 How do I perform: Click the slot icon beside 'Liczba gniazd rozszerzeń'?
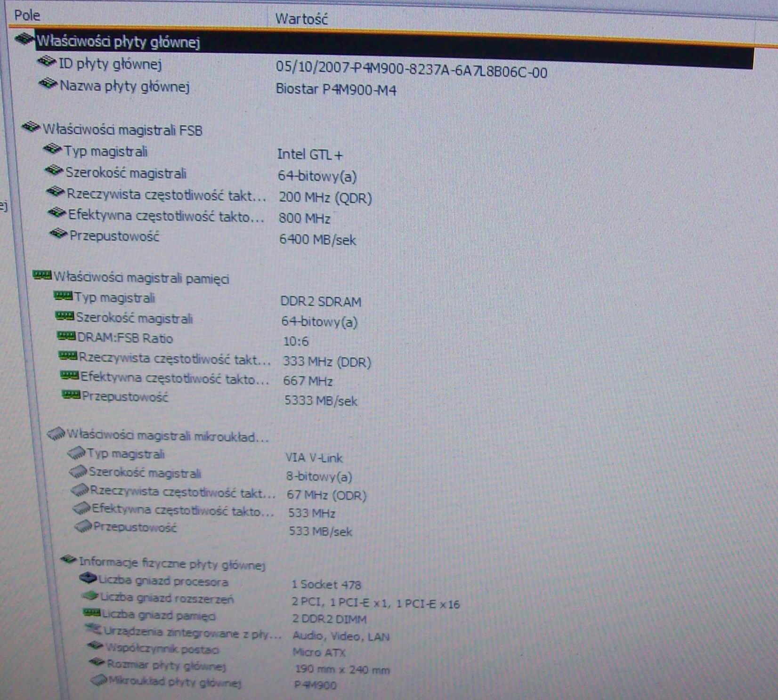(x=90, y=596)
